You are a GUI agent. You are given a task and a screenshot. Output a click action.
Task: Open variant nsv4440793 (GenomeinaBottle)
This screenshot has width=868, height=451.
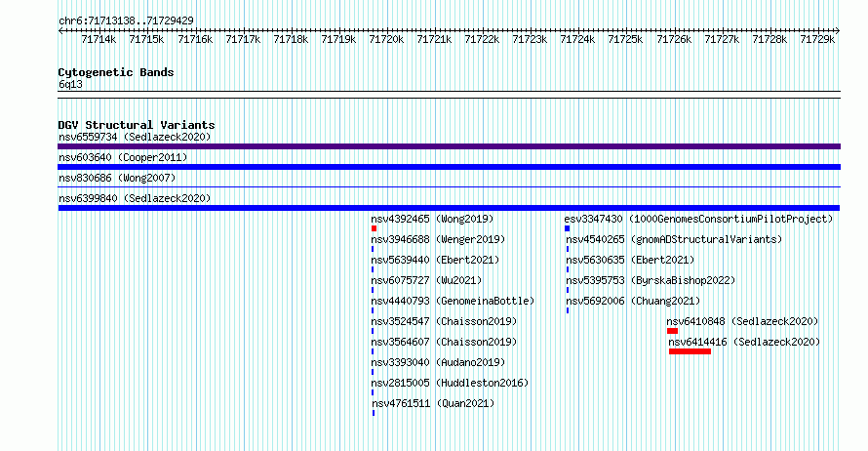(453, 301)
